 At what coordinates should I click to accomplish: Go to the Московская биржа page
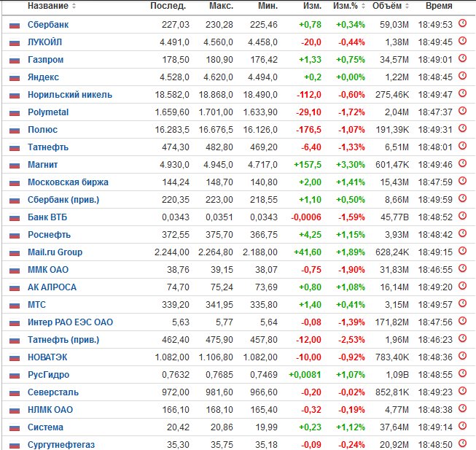tap(68, 182)
